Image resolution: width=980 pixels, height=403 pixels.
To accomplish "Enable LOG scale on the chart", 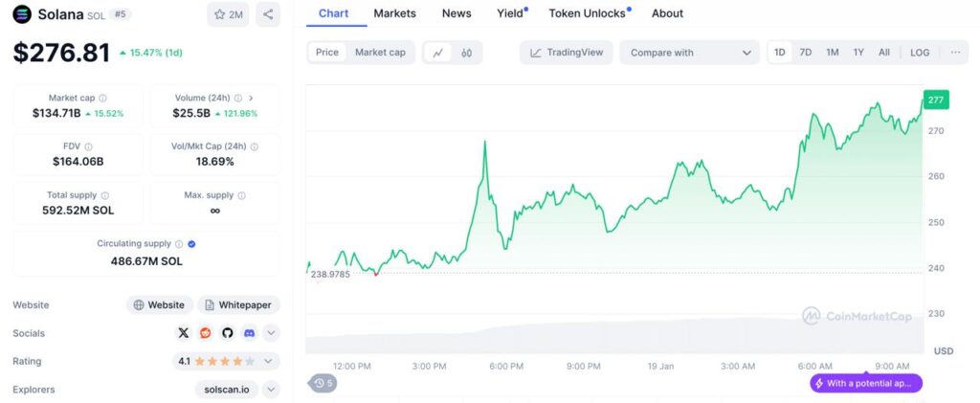I will point(920,53).
